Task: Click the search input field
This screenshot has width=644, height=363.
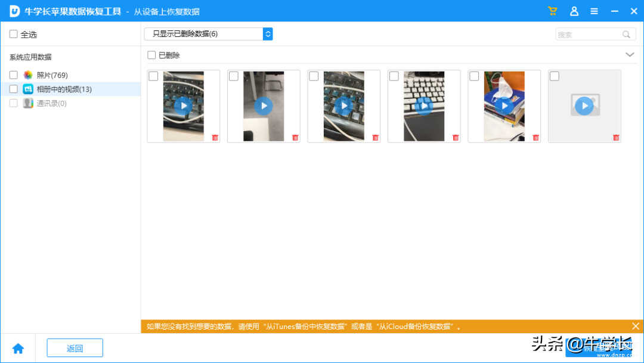Action: point(587,35)
